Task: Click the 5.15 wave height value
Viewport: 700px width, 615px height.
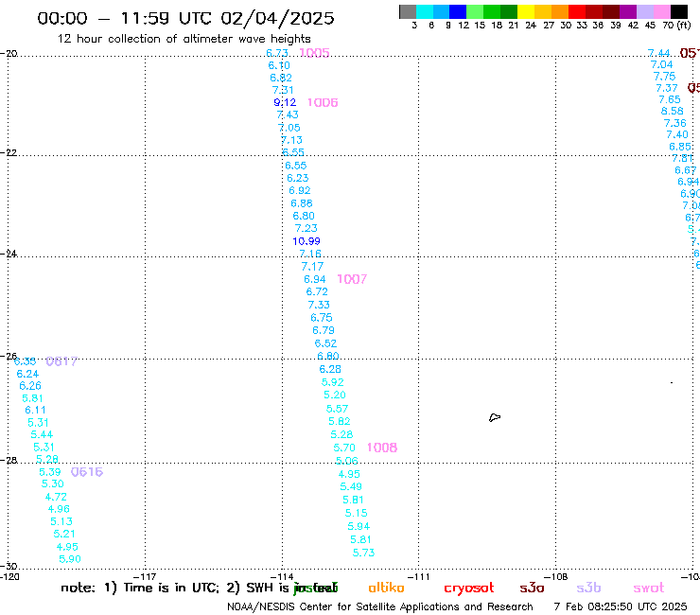Action: pyautogui.click(x=357, y=513)
